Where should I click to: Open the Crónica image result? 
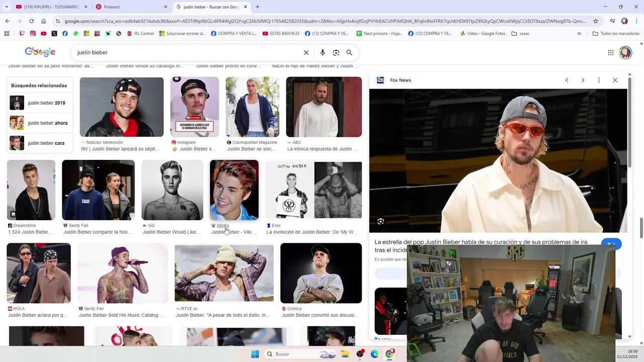point(321,273)
